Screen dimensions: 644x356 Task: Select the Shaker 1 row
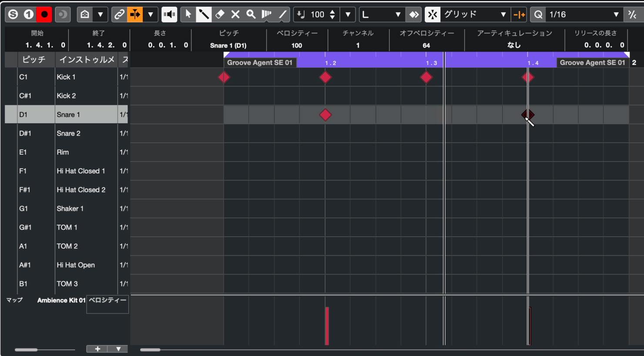click(x=66, y=208)
